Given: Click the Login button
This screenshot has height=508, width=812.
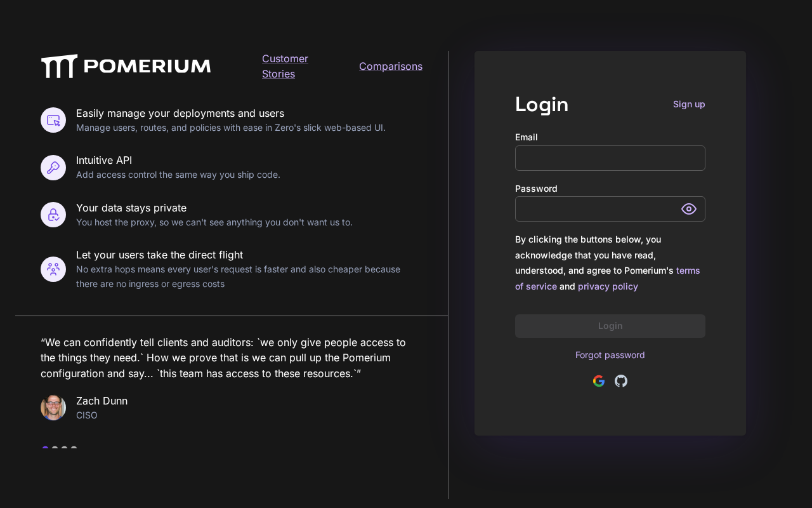Looking at the screenshot, I should (x=610, y=326).
